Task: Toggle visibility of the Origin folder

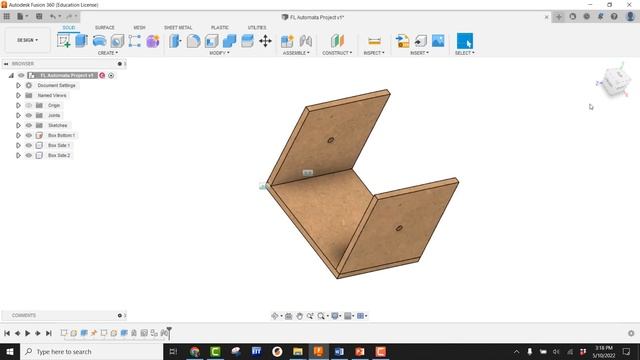Action: (29, 105)
